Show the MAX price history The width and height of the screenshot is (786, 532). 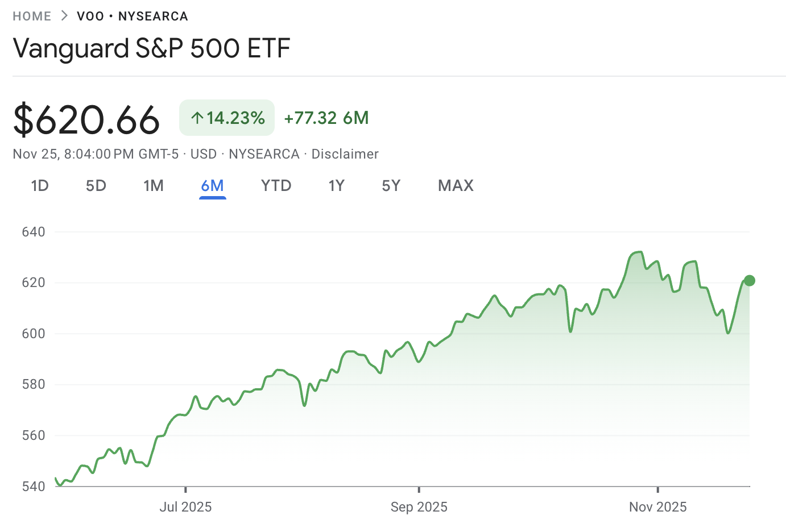point(456,186)
